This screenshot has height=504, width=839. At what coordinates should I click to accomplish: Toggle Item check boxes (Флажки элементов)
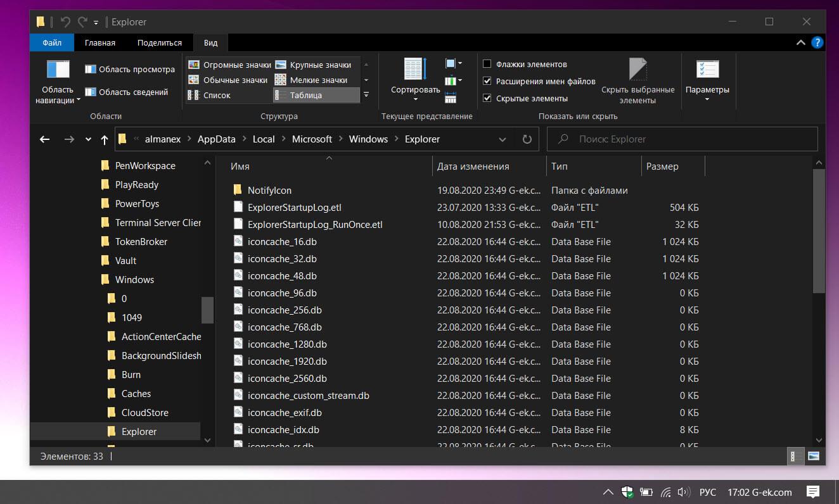pyautogui.click(x=525, y=64)
